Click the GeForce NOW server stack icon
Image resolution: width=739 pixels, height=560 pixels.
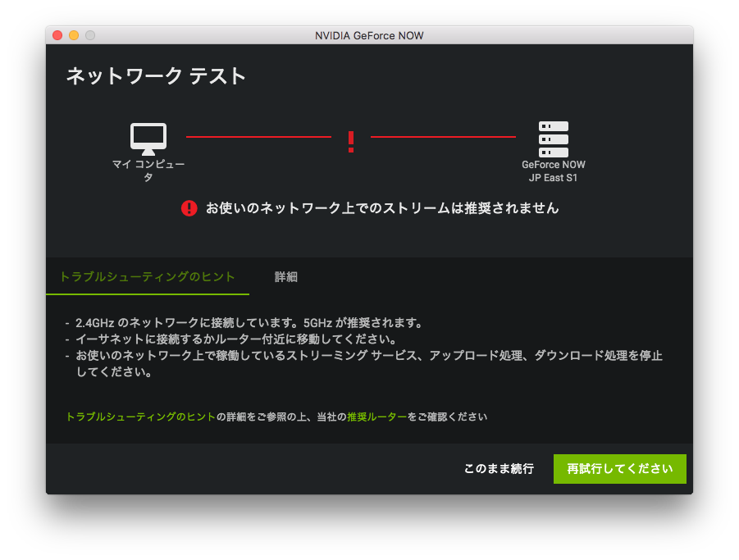(x=554, y=139)
